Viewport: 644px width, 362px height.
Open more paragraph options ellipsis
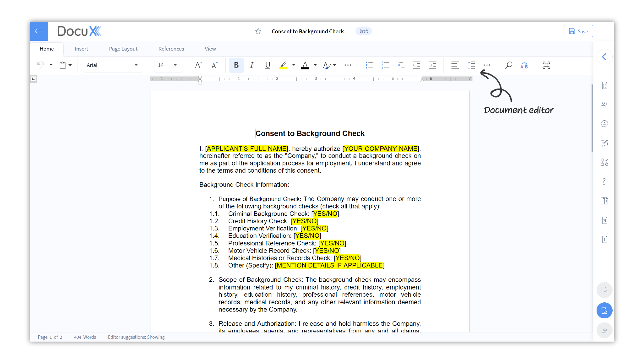pyautogui.click(x=487, y=65)
